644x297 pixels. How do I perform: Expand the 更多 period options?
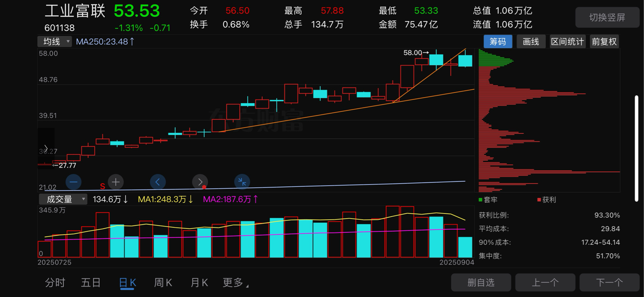[236, 283]
